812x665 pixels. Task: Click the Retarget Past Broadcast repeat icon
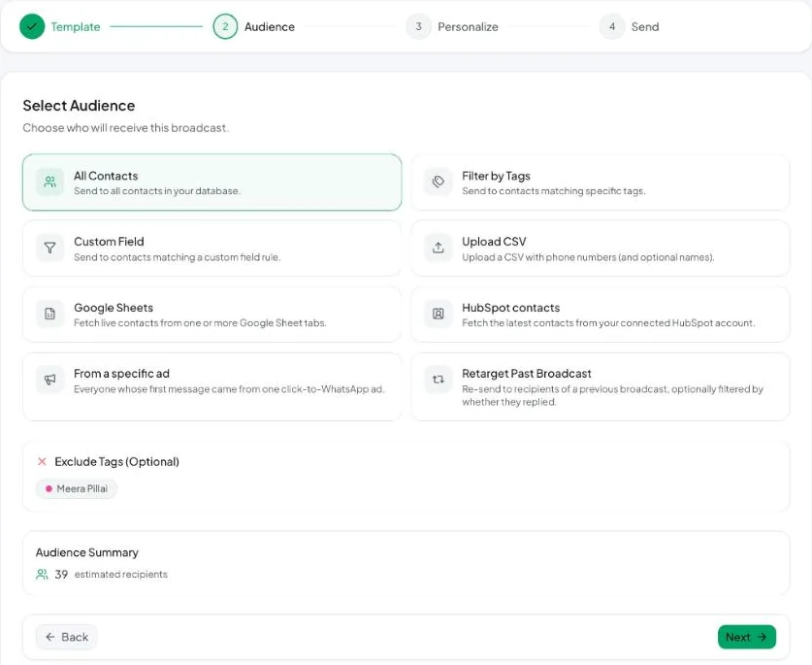pos(438,380)
